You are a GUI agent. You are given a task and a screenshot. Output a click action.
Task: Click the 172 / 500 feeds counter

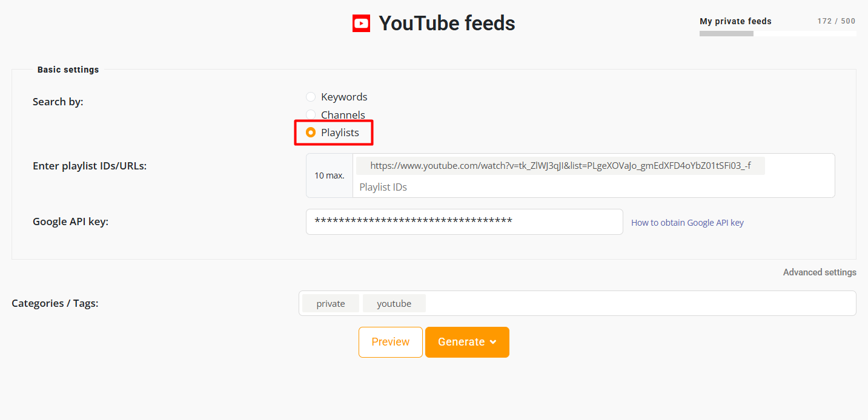pos(837,21)
